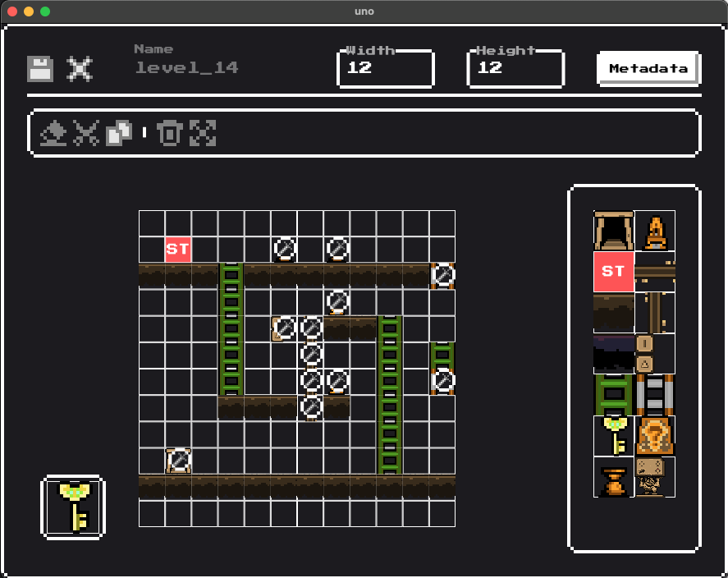
Task: Select the mine entrance doorway tile in palette
Action: (x=613, y=231)
